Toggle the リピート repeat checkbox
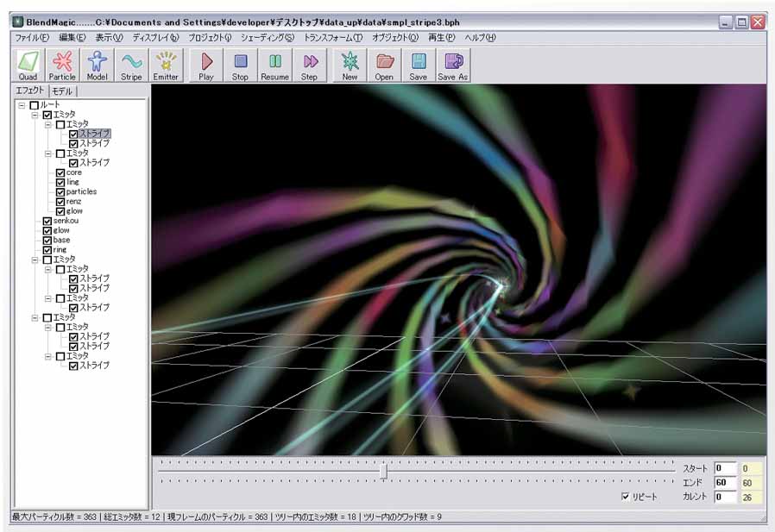Screen dimensions: 775x532 [626, 498]
